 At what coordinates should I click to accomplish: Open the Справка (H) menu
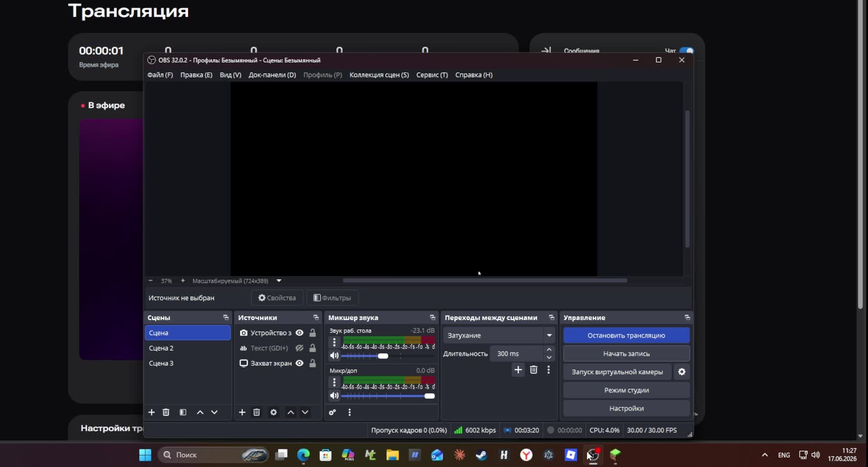(474, 75)
